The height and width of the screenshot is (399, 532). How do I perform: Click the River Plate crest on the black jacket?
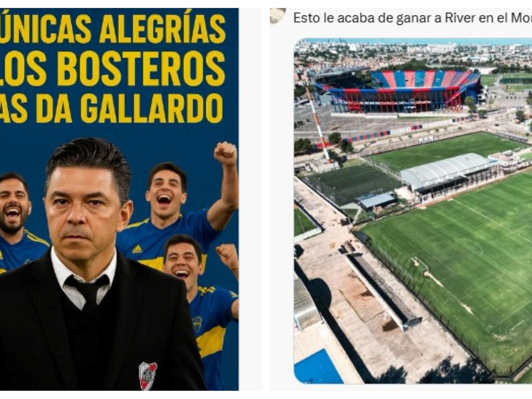(x=148, y=375)
